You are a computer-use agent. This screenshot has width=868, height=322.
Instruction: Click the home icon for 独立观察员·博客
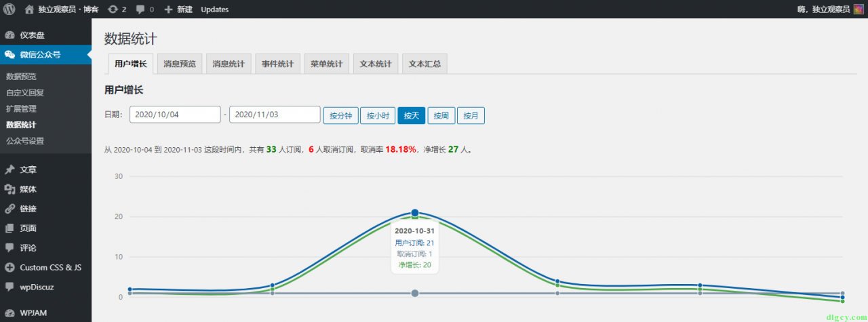tap(29, 9)
